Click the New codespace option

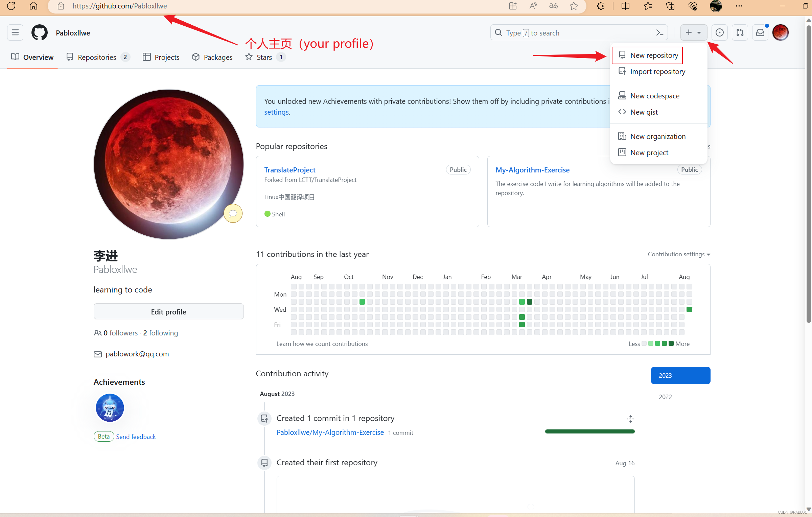655,95
